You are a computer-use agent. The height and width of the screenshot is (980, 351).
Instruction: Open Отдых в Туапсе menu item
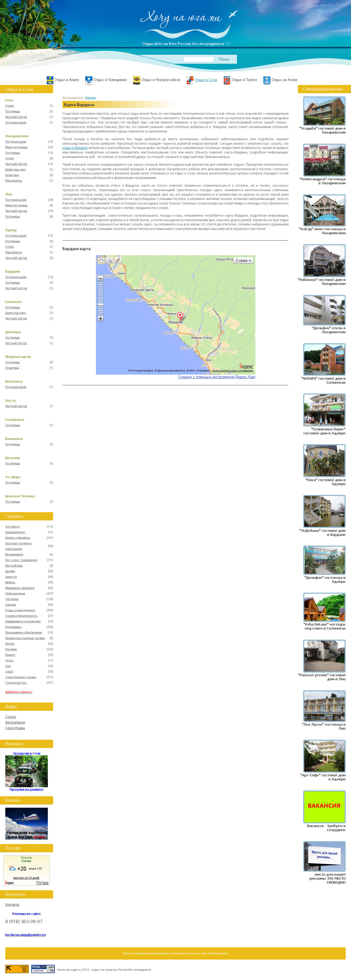click(244, 80)
